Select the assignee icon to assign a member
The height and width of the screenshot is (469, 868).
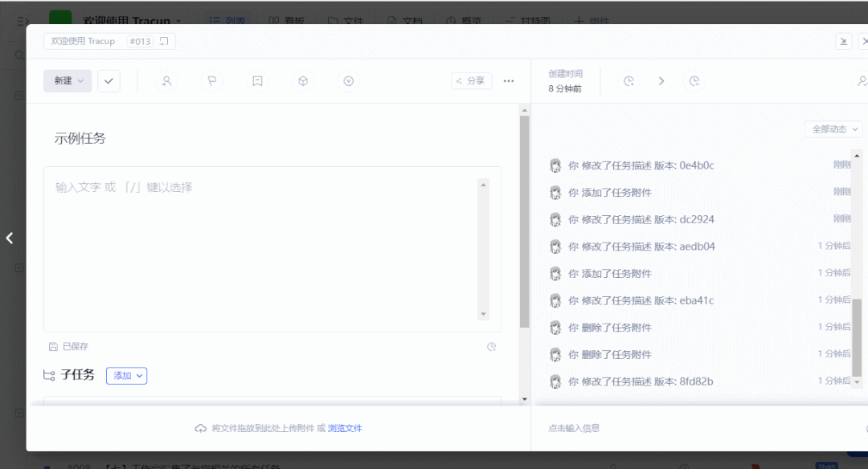(166, 80)
